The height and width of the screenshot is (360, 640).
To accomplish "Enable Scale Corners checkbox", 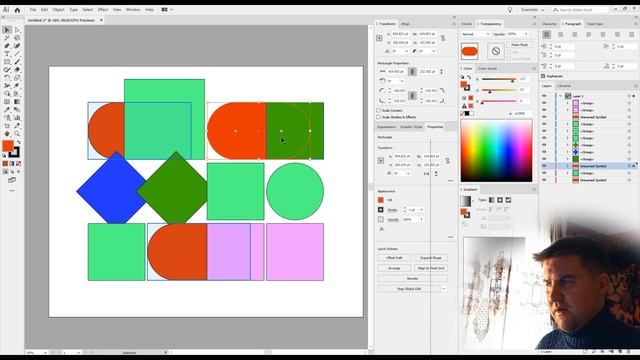I will point(378,111).
